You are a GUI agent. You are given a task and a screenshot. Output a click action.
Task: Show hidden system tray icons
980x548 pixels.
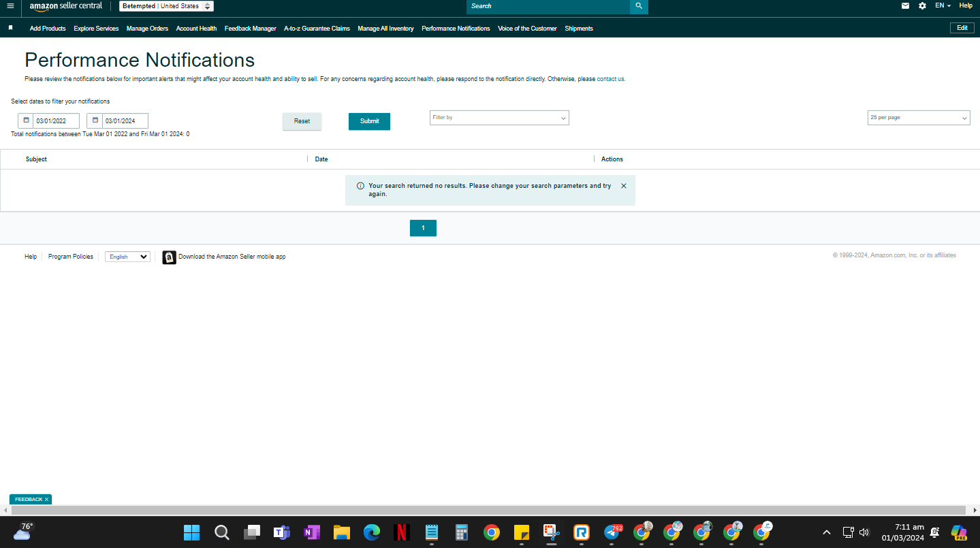click(x=827, y=532)
